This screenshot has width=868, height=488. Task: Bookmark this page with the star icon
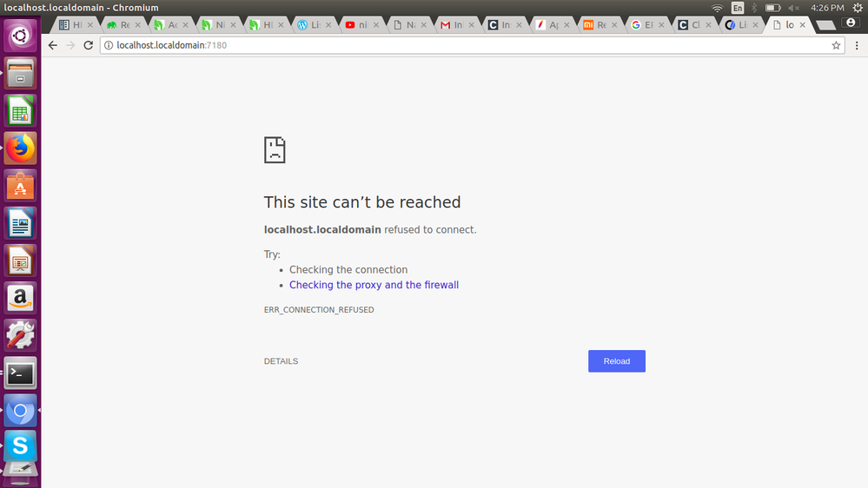tap(836, 45)
